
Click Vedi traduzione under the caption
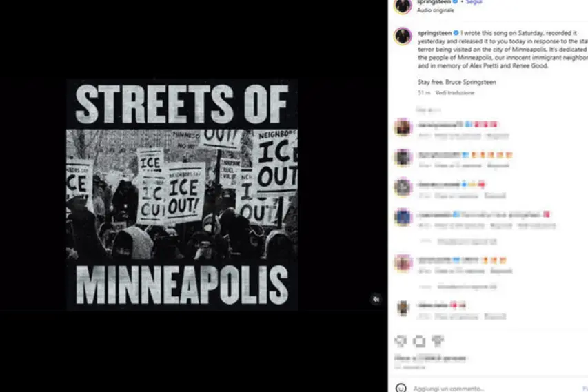click(455, 92)
